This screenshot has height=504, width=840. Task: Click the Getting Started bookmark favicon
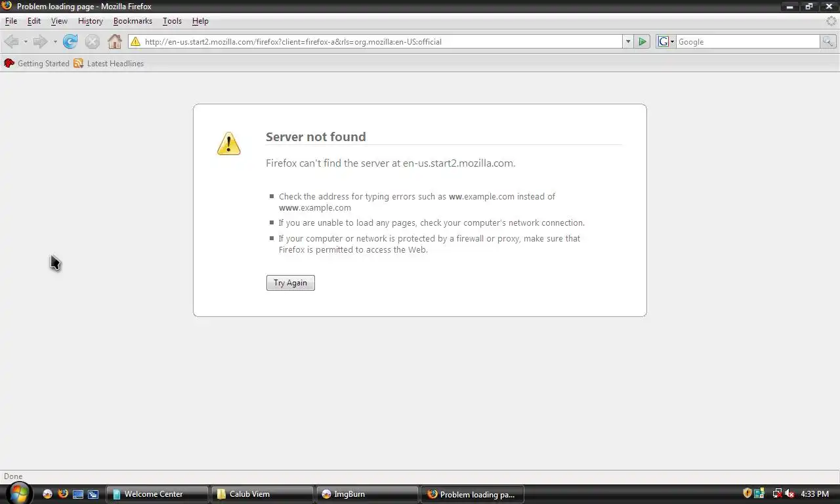coord(9,64)
